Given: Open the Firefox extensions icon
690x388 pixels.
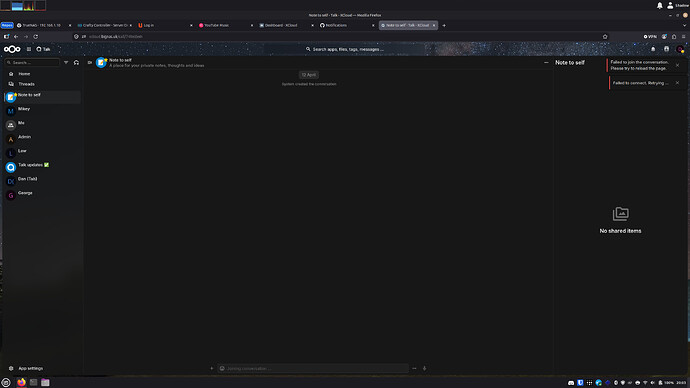Looking at the screenshot, I should [674, 37].
